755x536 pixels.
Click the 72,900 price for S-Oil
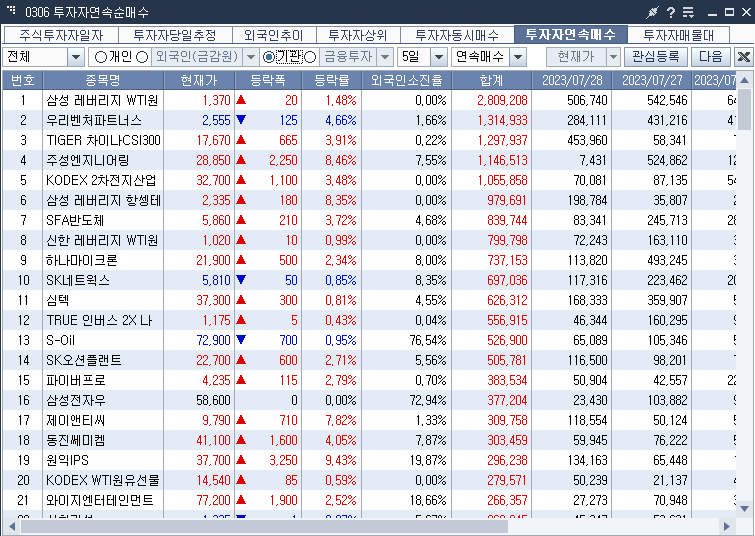pyautogui.click(x=213, y=340)
